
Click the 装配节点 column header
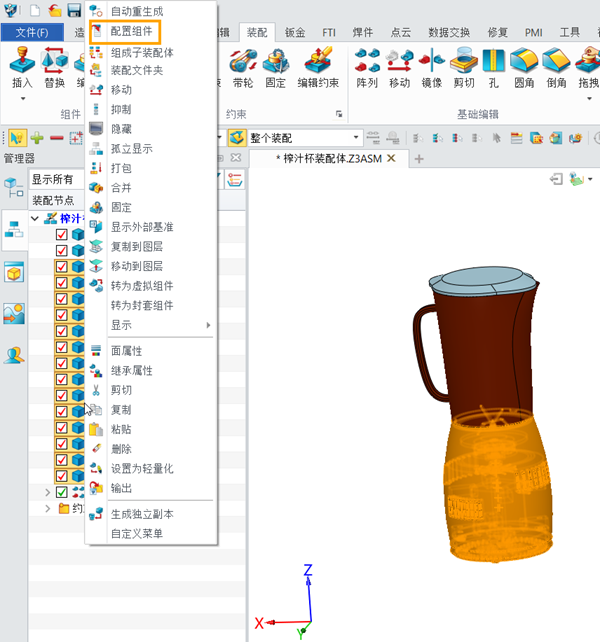point(53,201)
